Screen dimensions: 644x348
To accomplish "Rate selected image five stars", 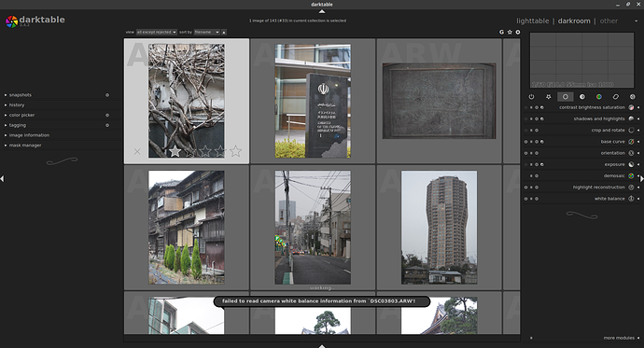I will 235,151.
